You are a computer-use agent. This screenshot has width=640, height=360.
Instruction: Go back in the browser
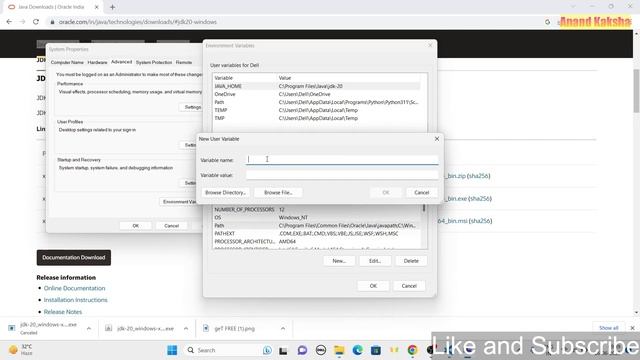[9, 22]
